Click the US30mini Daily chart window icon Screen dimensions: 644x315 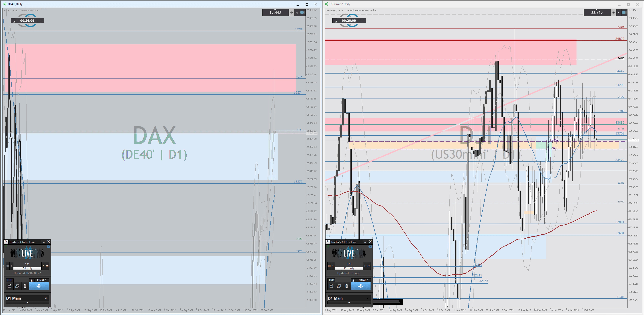pyautogui.click(x=327, y=4)
